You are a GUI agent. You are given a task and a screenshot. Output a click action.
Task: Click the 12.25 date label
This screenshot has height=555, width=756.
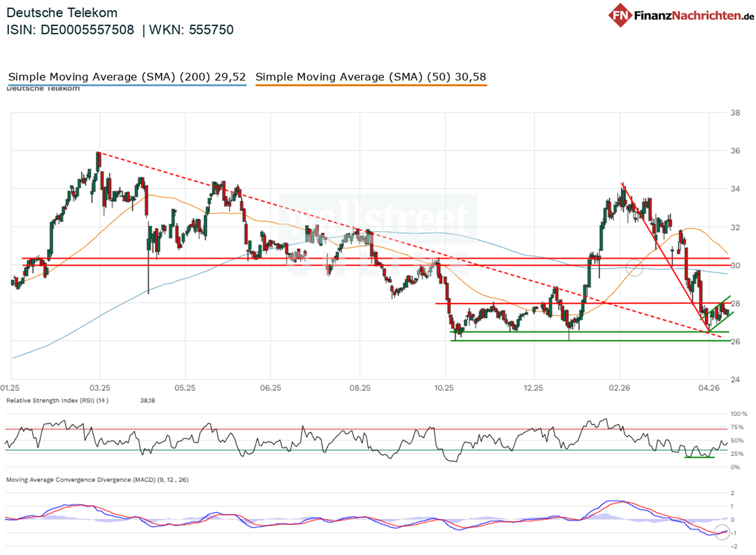533,387
